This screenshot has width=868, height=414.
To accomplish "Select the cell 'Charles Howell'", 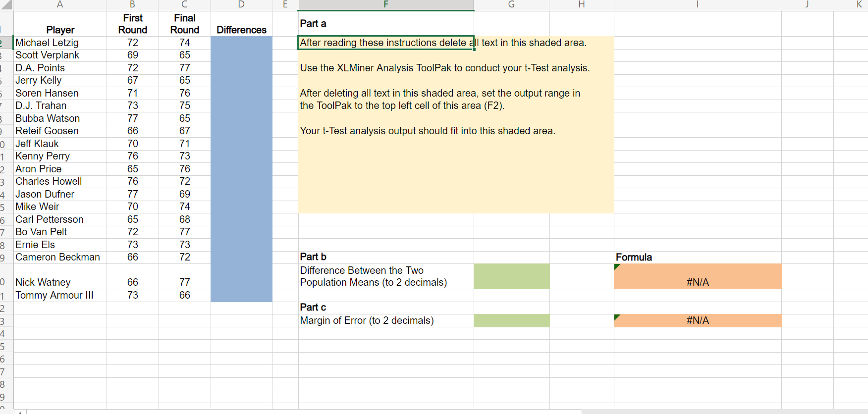I will point(60,181).
